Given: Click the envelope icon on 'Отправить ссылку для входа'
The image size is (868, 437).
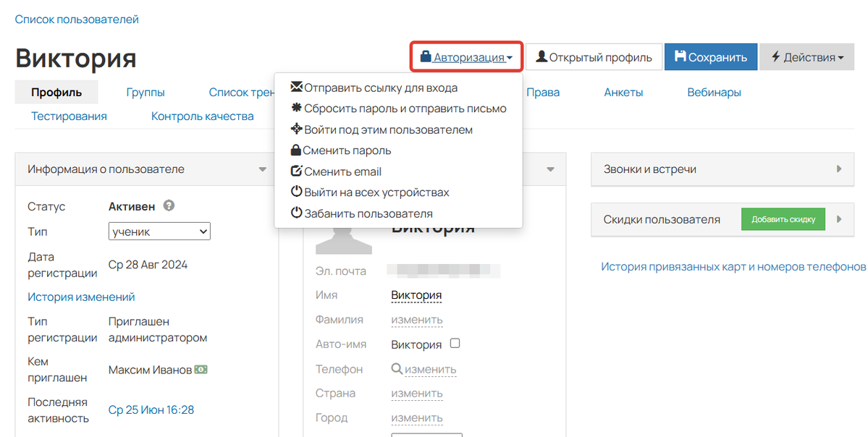Looking at the screenshot, I should (295, 86).
